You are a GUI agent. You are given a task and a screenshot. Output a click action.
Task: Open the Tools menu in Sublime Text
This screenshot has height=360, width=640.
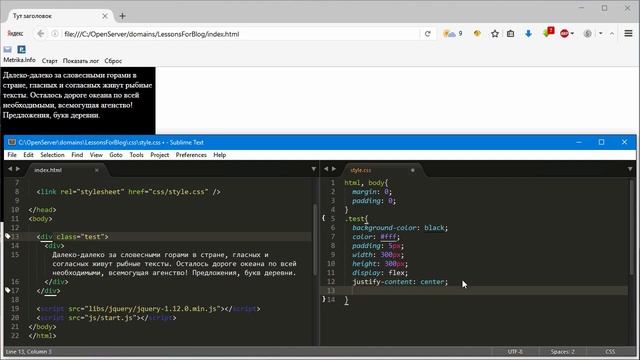(x=136, y=155)
